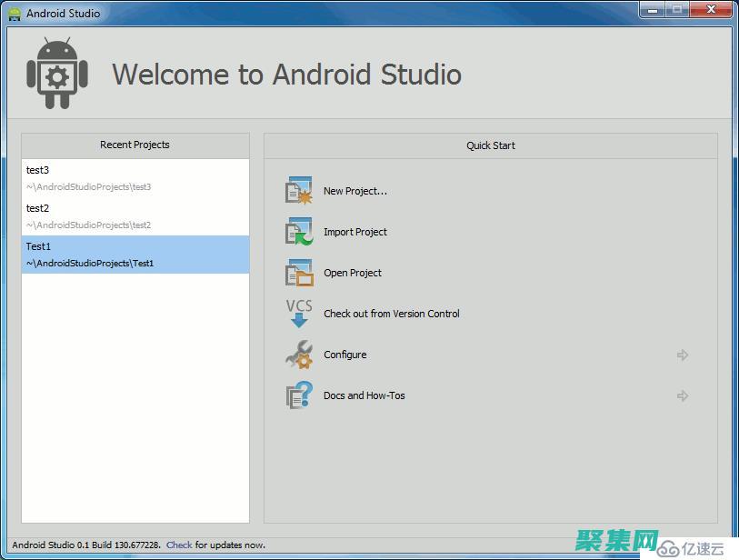The height and width of the screenshot is (560, 739).
Task: Choose Check out from Version Control
Action: 392,314
